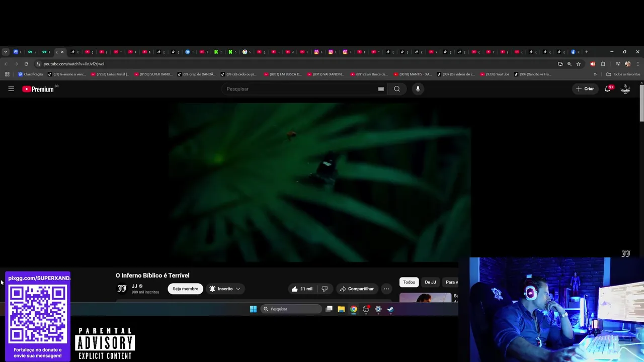Expand the Criar create menu
Screen dimensions: 644x362
[585, 89]
